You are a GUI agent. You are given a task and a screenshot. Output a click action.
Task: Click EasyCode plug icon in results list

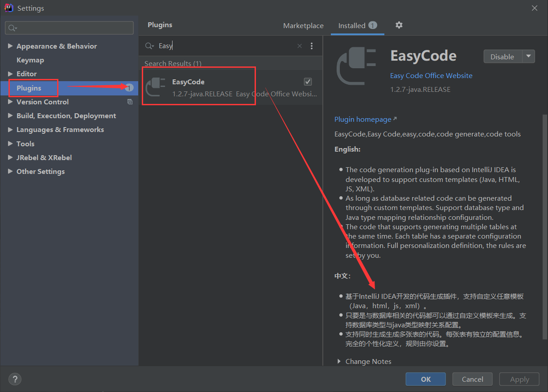pos(156,87)
